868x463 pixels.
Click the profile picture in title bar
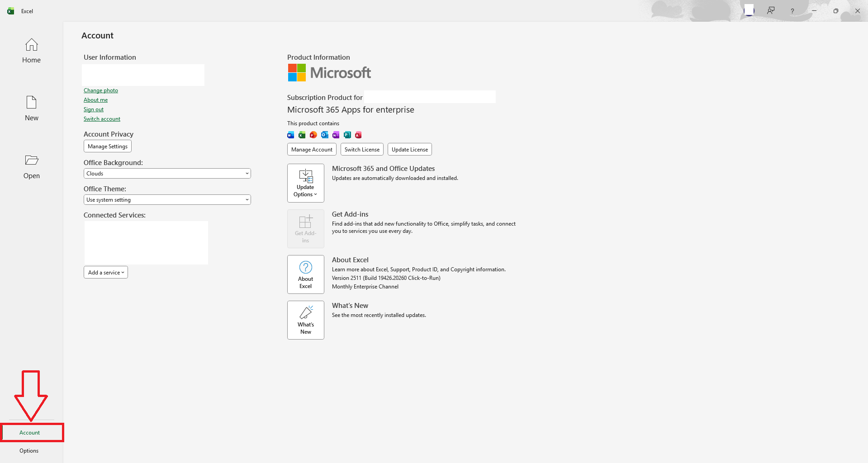[749, 10]
